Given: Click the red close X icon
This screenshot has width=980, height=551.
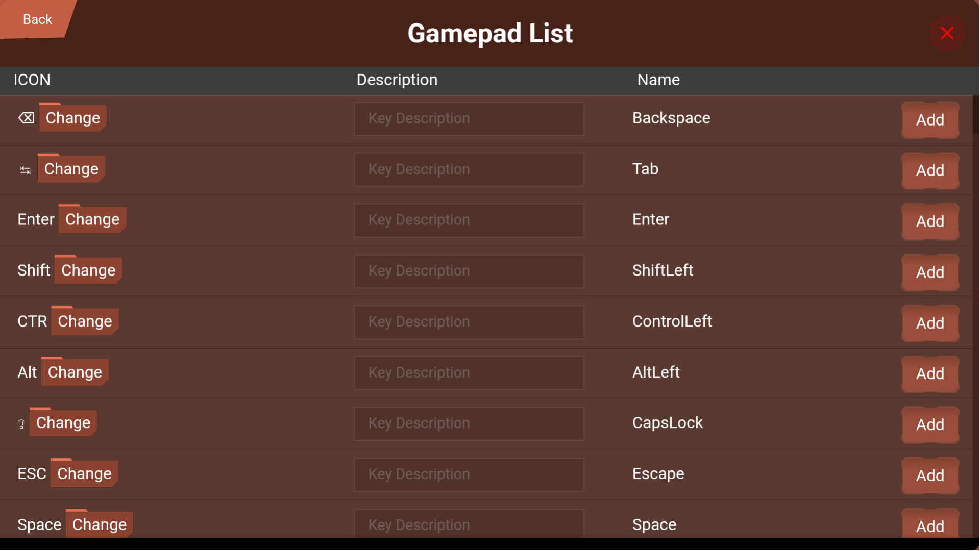Looking at the screenshot, I should pyautogui.click(x=947, y=33).
